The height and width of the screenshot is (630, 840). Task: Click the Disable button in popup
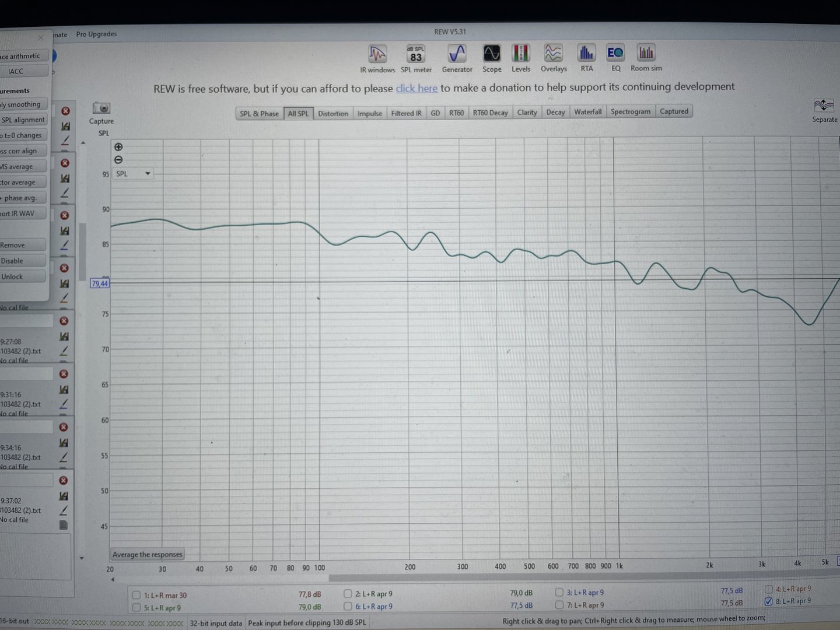tap(23, 261)
